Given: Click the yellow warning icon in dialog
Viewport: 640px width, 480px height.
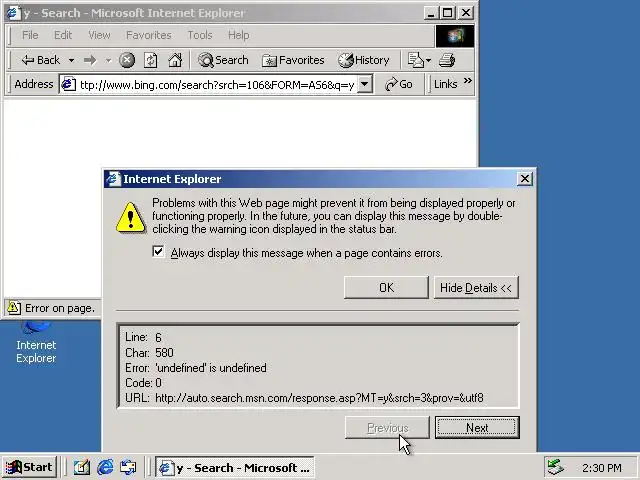Looking at the screenshot, I should (130, 217).
